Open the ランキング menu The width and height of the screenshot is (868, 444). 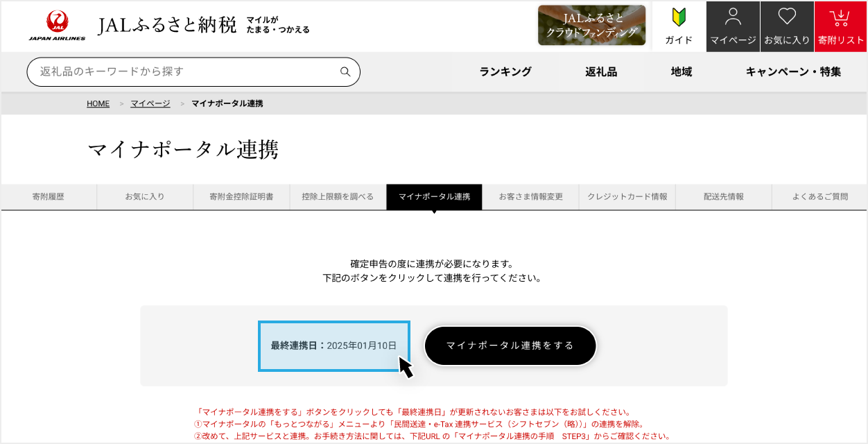pos(505,71)
